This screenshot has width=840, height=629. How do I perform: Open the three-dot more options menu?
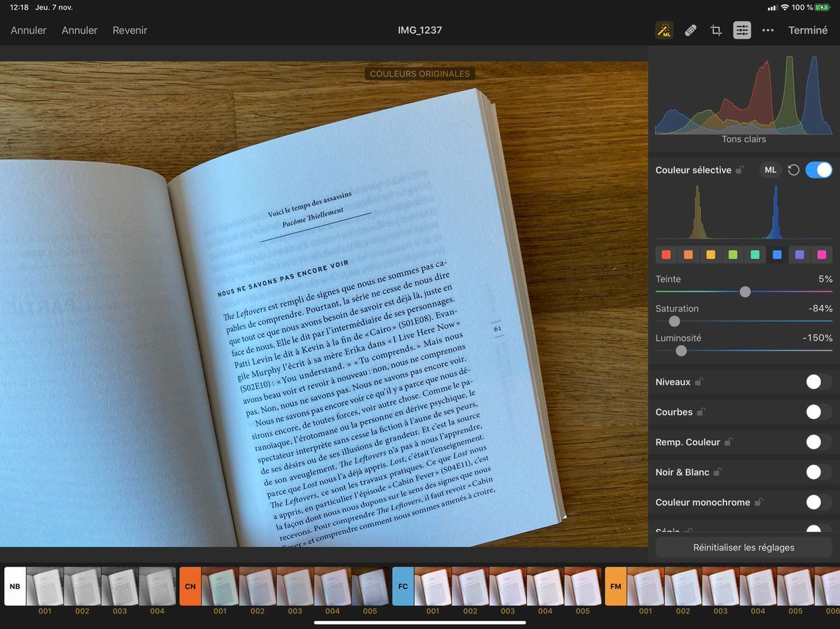click(x=768, y=30)
